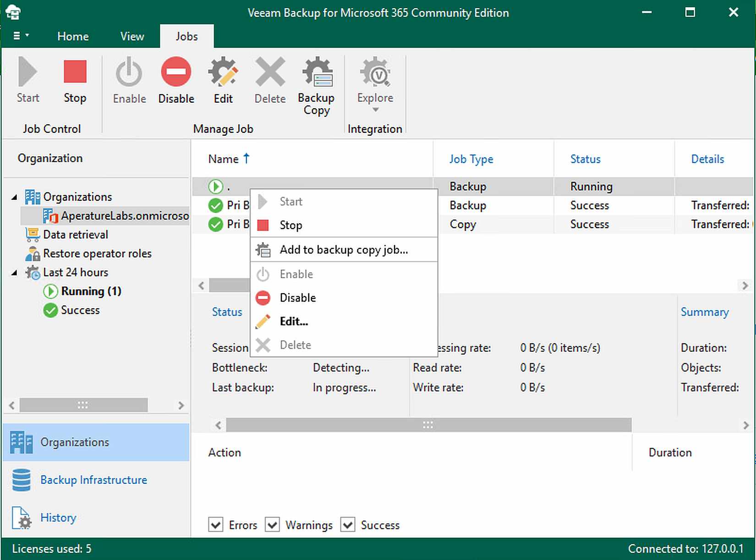Click the Enable power icon in ribbon
The height and width of the screenshot is (560, 756).
[x=129, y=71]
